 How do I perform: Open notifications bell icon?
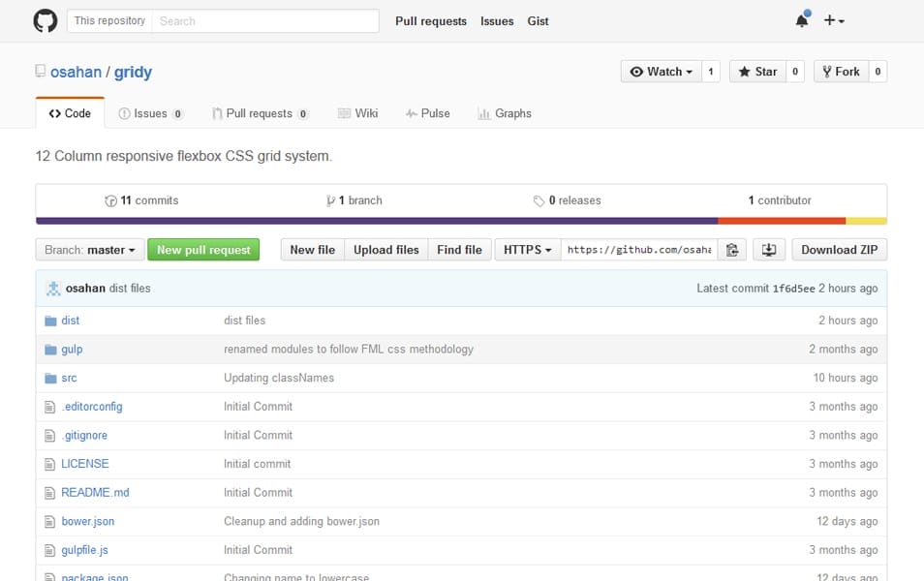802,20
